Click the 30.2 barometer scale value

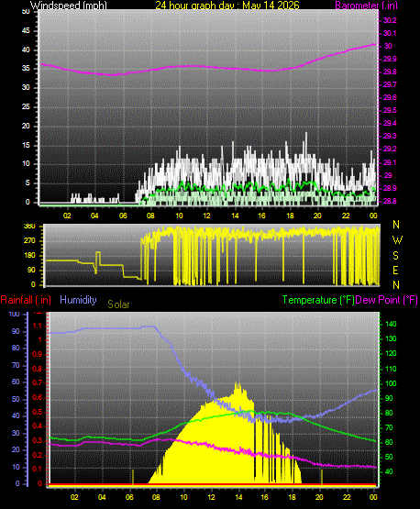(x=390, y=20)
